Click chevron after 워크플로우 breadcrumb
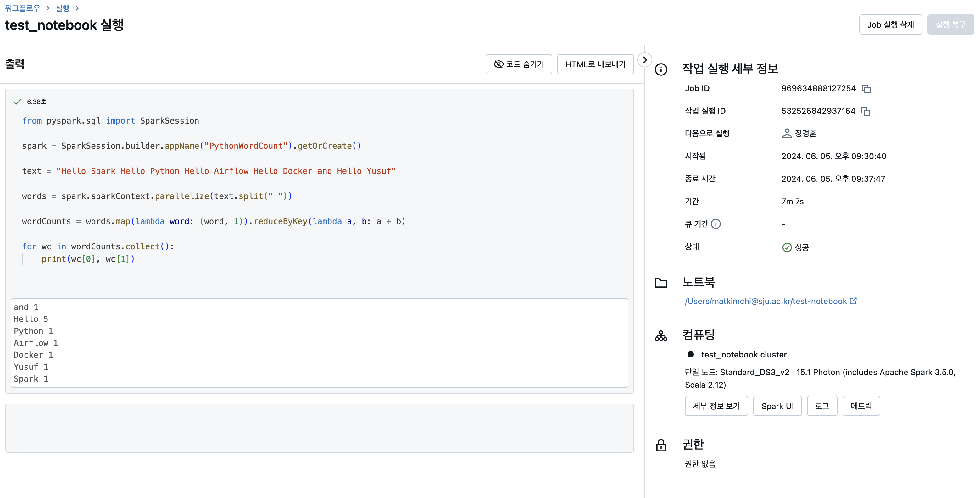This screenshot has height=498, width=980. (x=48, y=8)
